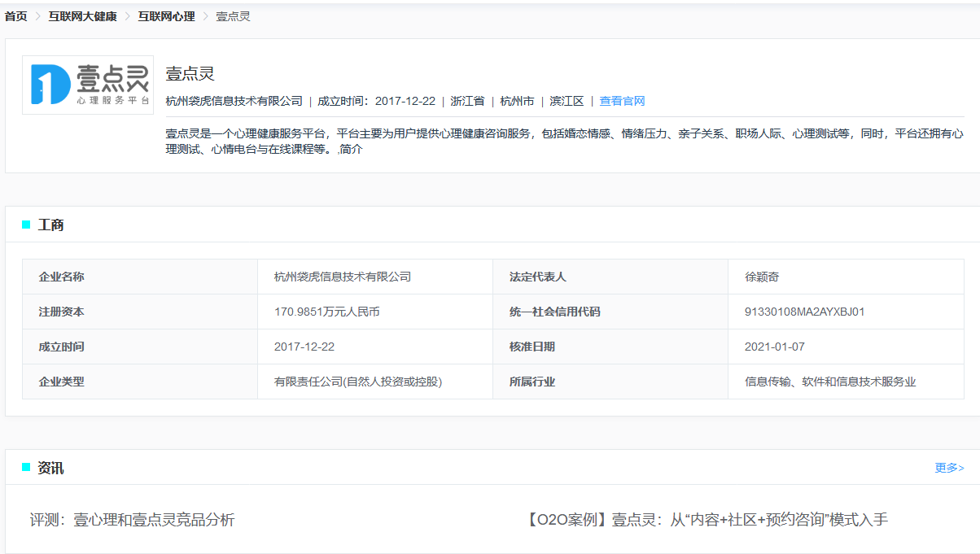Image resolution: width=980 pixels, height=554 pixels.
Task: Open 互联网大健康 breadcrumb link
Action: coord(82,16)
